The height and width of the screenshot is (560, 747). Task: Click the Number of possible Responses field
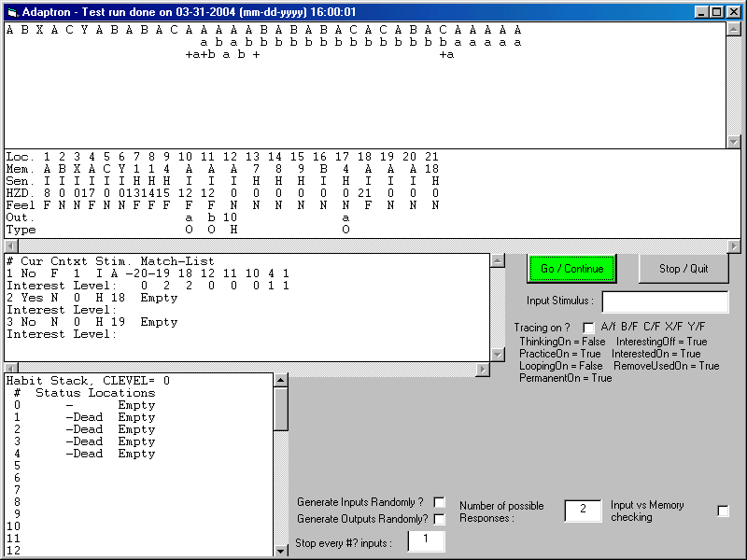point(583,511)
